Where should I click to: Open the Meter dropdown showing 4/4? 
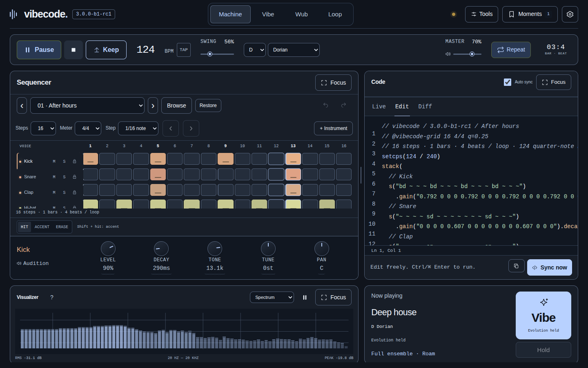tap(88, 128)
